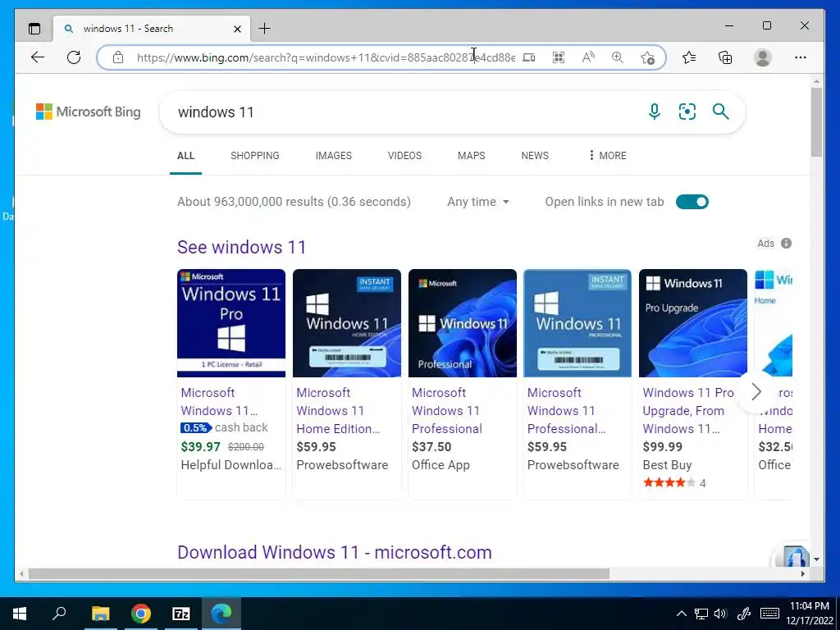Open the Settings and more ellipsis menu

pos(801,57)
